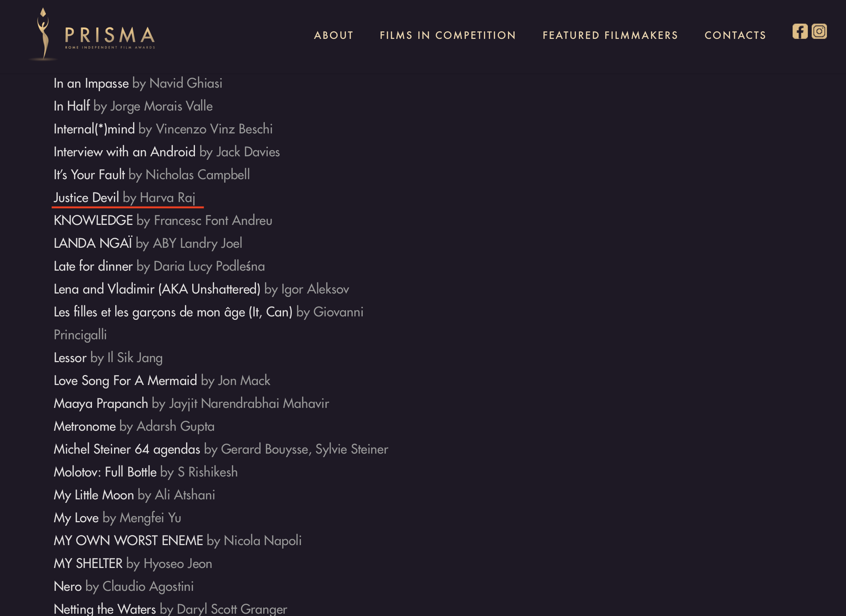Open Featured Filmmakers page
The image size is (846, 616).
coord(610,35)
